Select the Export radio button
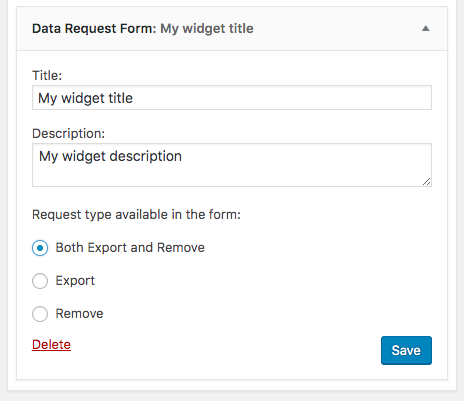This screenshot has width=464, height=401. pyautogui.click(x=40, y=281)
